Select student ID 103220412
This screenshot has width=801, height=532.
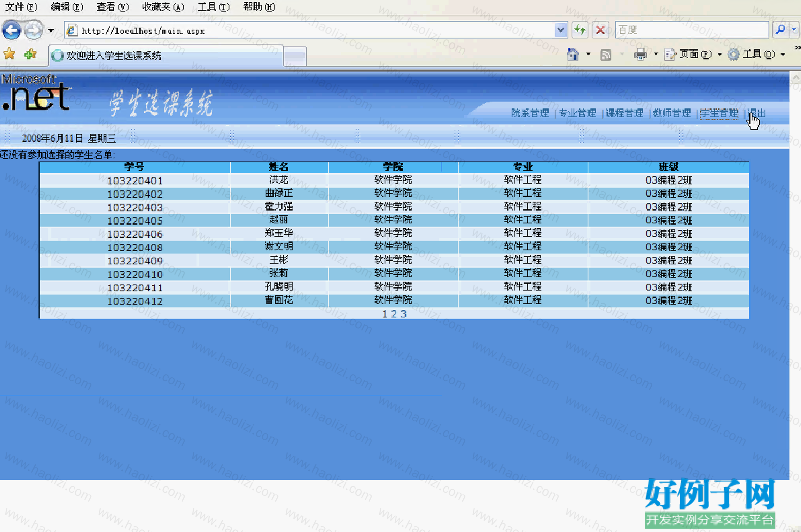[135, 301]
